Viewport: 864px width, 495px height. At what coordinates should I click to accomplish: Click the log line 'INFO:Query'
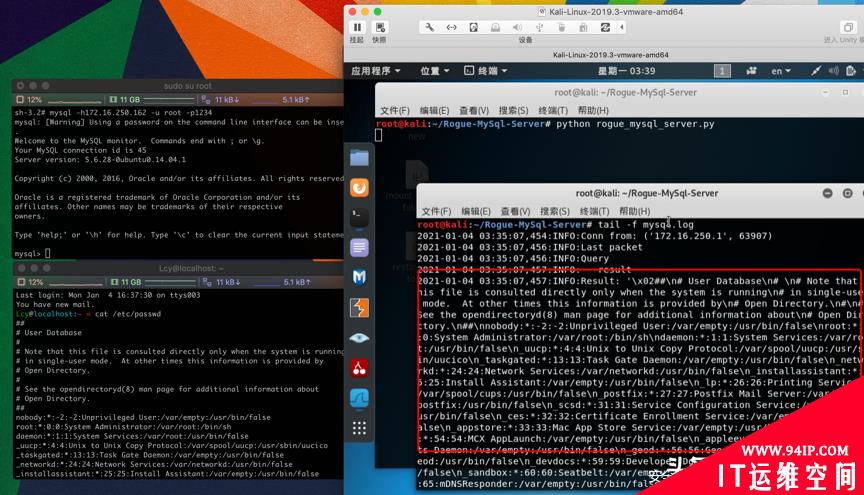[512, 259]
